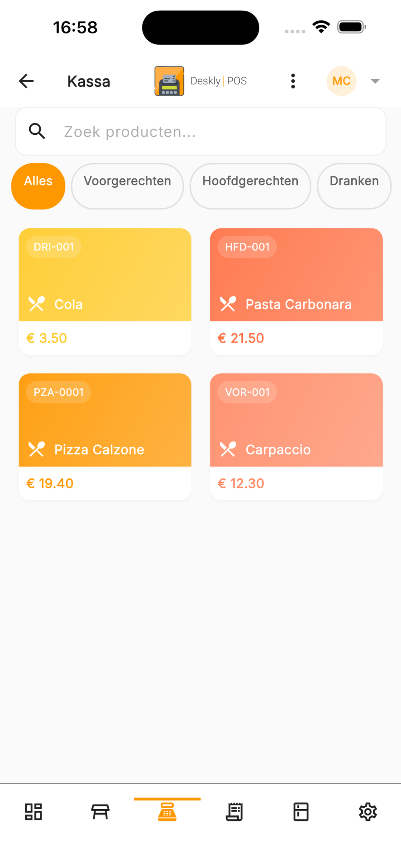401x868 pixels.
Task: Expand the user account dropdown arrow
Action: 375,81
